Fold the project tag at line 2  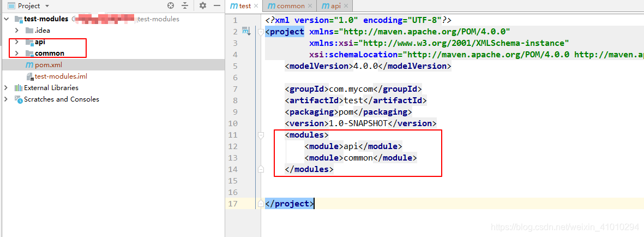pyautogui.click(x=260, y=32)
